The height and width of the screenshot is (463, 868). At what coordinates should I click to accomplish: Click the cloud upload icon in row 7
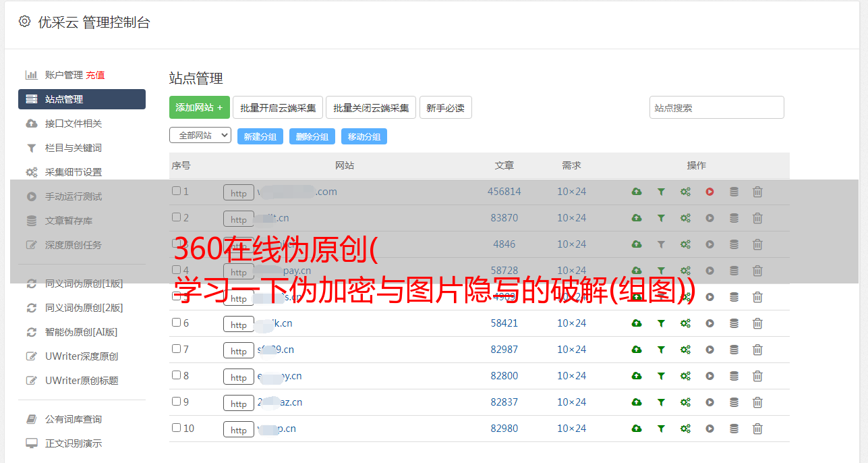(x=637, y=350)
